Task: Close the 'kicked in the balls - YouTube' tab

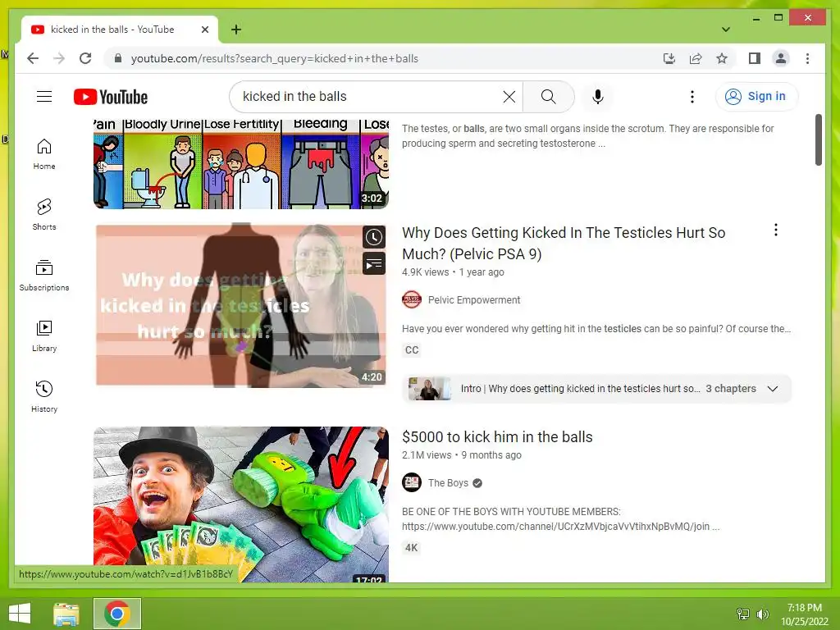Action: click(x=204, y=30)
